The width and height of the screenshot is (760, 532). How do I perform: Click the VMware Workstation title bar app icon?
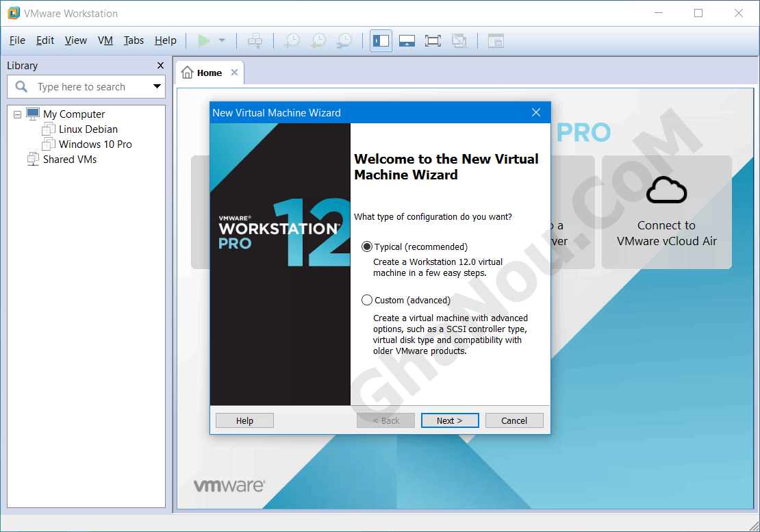click(14, 13)
